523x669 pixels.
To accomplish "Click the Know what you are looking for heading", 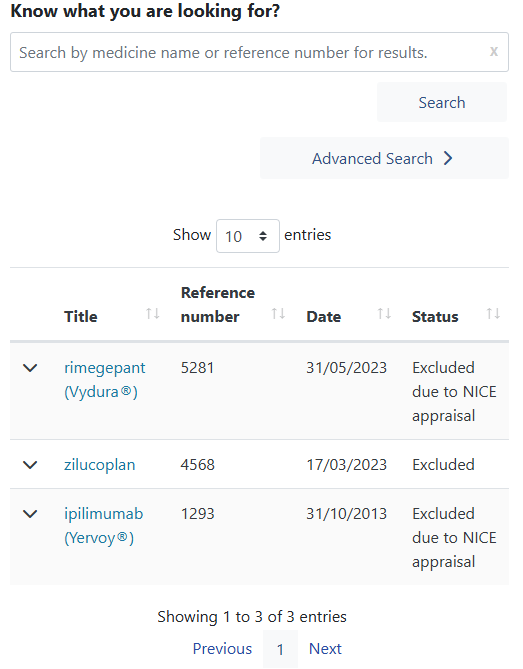I will [x=145, y=11].
